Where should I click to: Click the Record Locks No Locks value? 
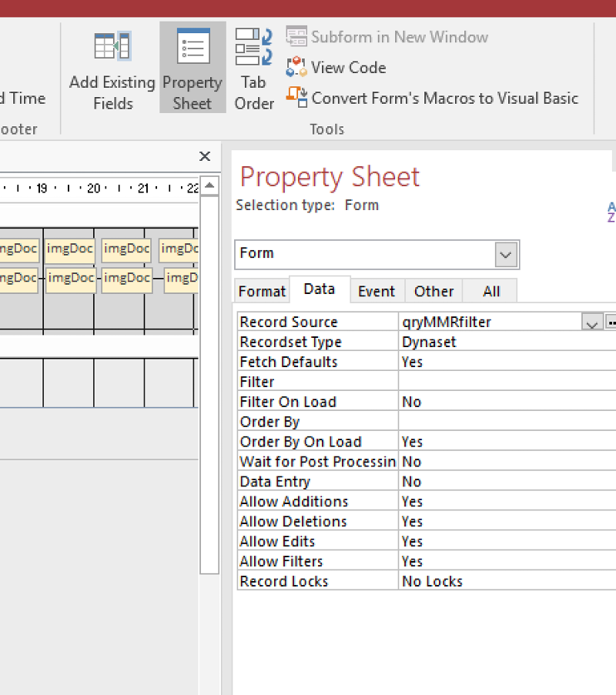pos(507,581)
